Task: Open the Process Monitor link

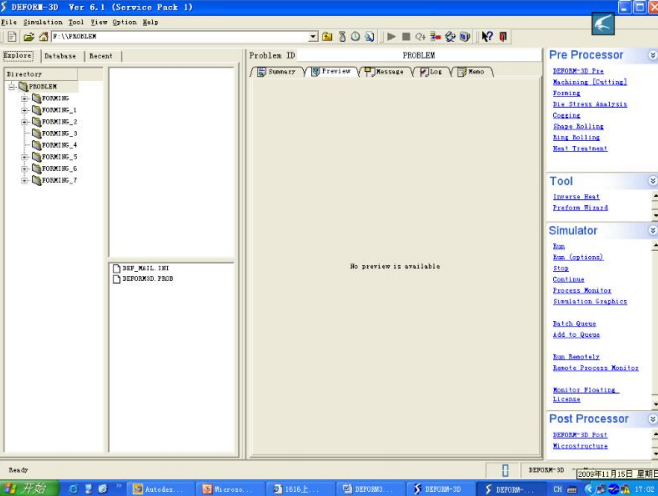Action: (582, 290)
